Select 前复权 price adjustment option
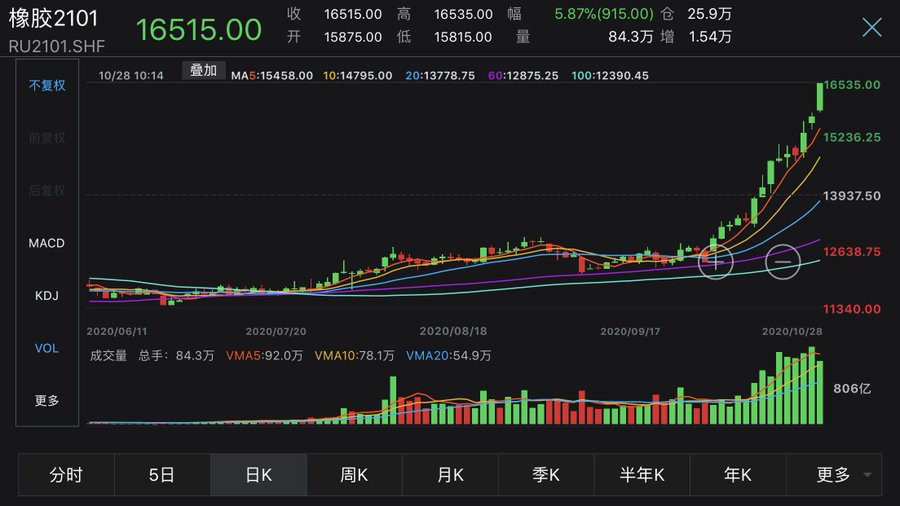 [47, 138]
